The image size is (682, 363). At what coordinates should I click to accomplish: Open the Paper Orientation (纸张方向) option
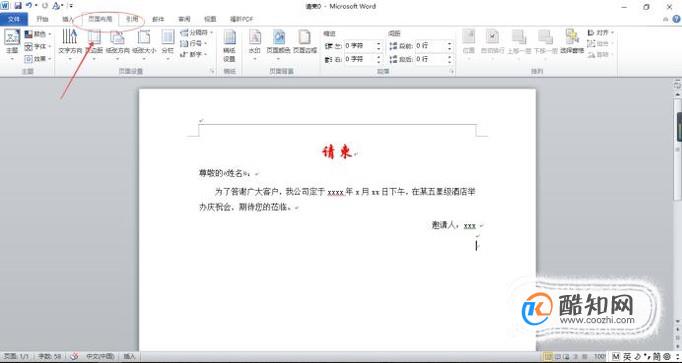coord(117,43)
